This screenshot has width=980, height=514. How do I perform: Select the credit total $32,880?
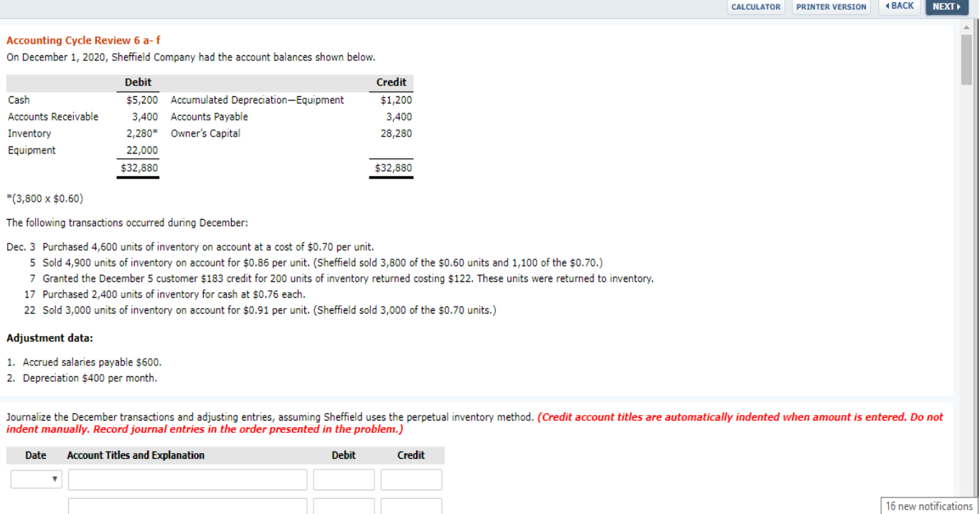pyautogui.click(x=393, y=168)
